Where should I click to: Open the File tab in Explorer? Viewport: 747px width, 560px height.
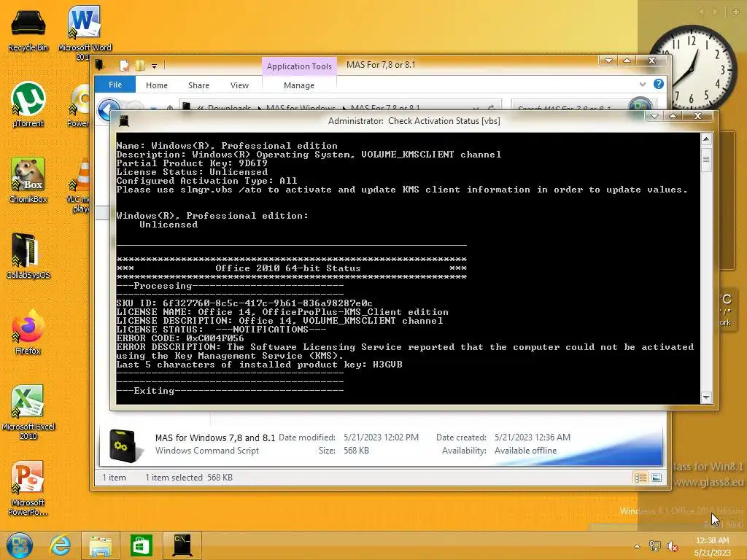pyautogui.click(x=115, y=85)
